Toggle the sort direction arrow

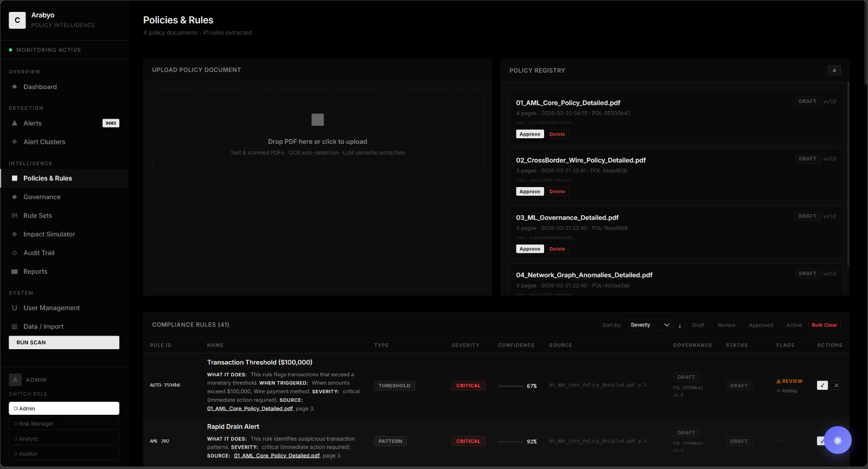click(x=680, y=325)
